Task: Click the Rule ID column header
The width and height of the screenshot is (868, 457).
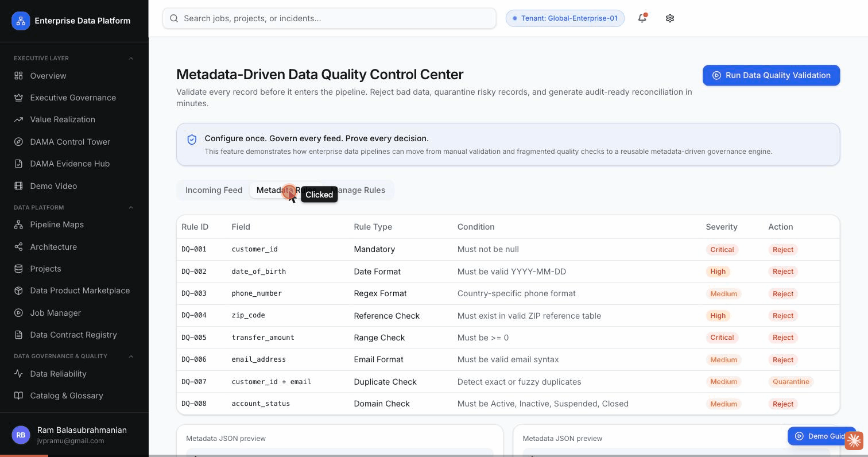Action: point(195,227)
